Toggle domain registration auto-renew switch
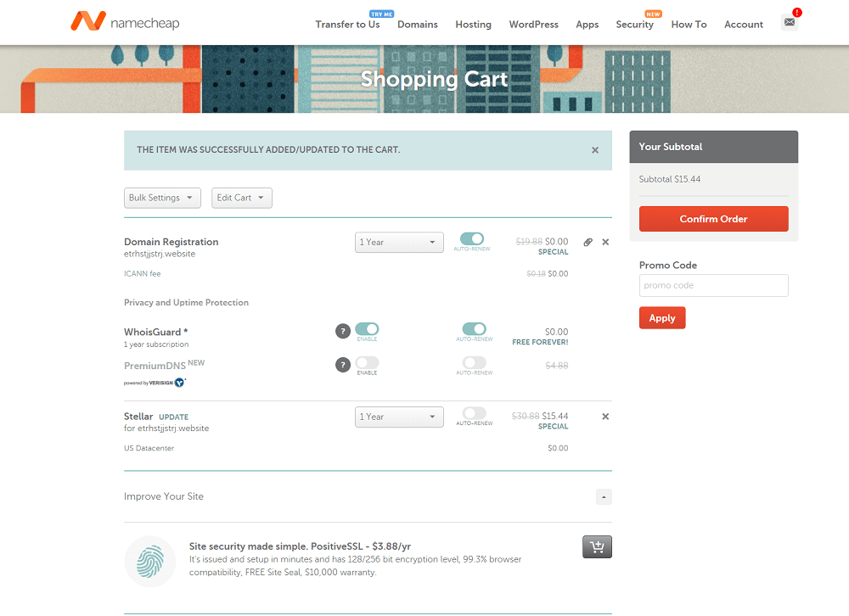The height and width of the screenshot is (616, 849). [x=472, y=238]
